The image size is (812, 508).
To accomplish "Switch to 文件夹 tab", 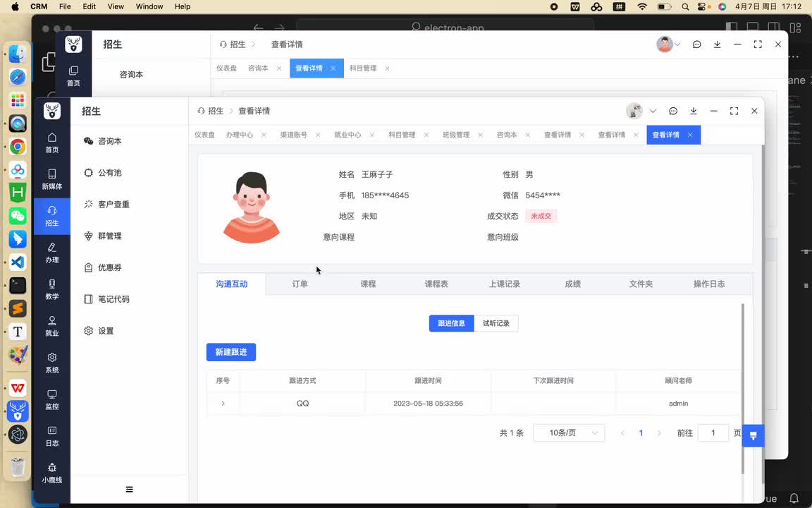I will point(641,284).
